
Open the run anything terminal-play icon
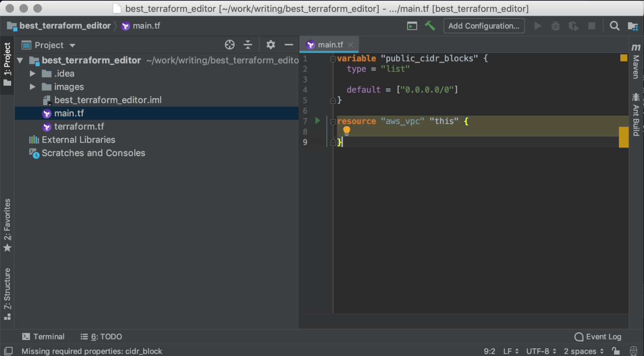click(412, 26)
